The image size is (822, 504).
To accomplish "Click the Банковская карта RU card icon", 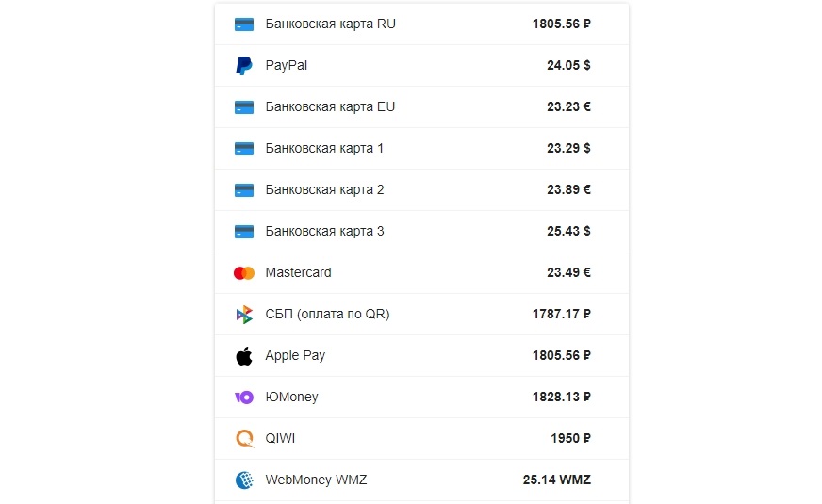I will point(244,24).
